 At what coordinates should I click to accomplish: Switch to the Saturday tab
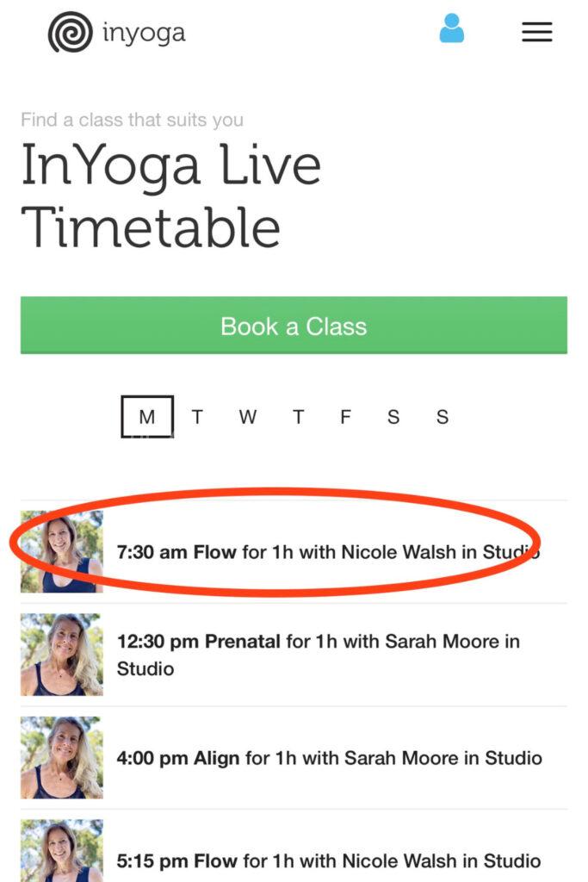tap(393, 417)
